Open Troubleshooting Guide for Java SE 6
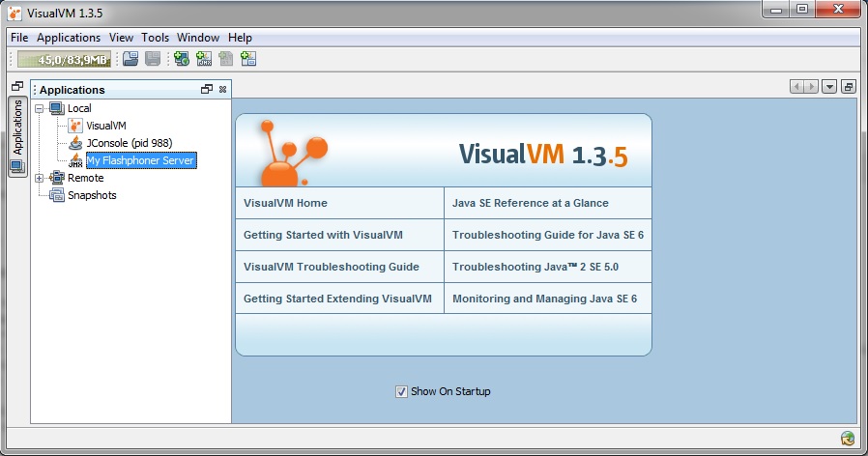The height and width of the screenshot is (456, 868). coord(547,235)
